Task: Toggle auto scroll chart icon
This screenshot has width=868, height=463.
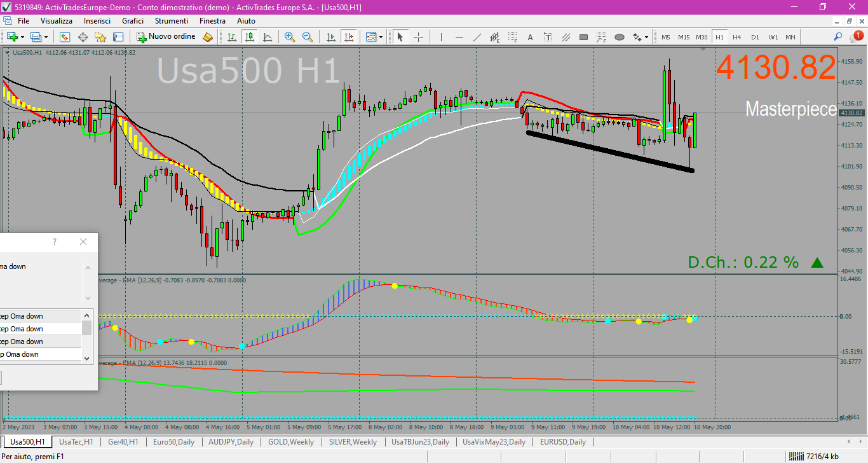Action: 331,37
